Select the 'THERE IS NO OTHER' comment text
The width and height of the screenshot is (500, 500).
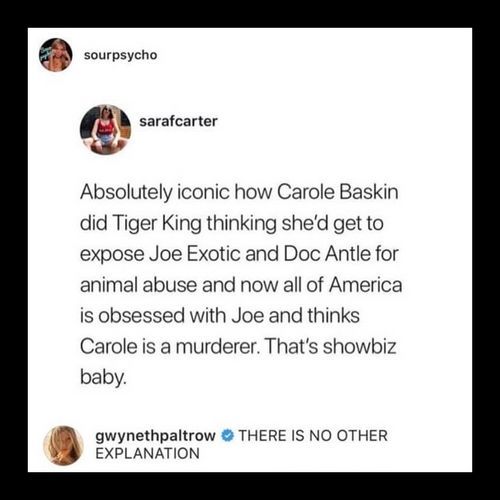[313, 436]
